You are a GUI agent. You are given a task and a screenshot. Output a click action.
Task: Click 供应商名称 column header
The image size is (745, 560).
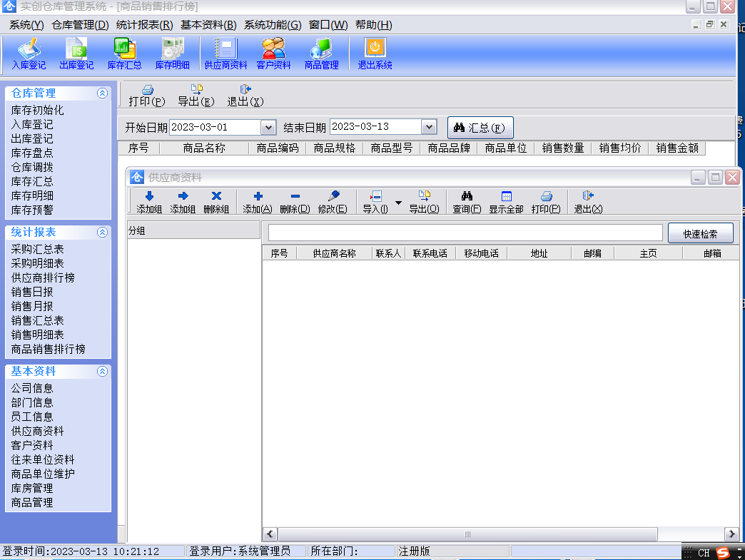coord(334,254)
